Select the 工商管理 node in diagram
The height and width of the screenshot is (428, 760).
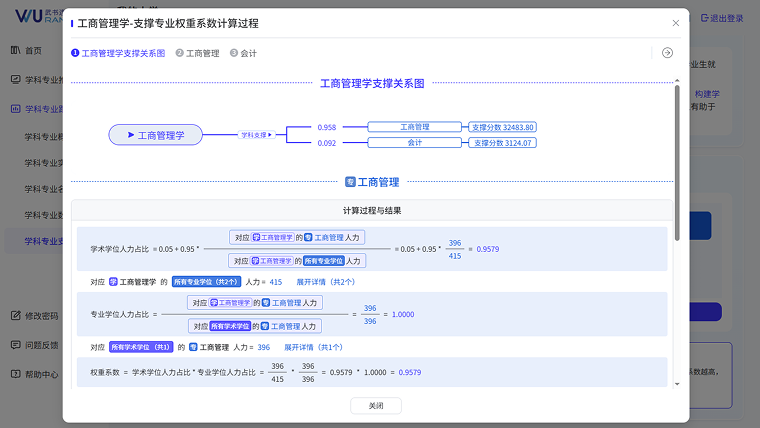coord(414,127)
